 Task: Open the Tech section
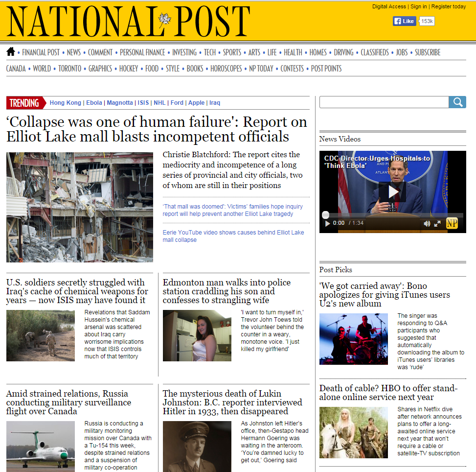tap(210, 52)
